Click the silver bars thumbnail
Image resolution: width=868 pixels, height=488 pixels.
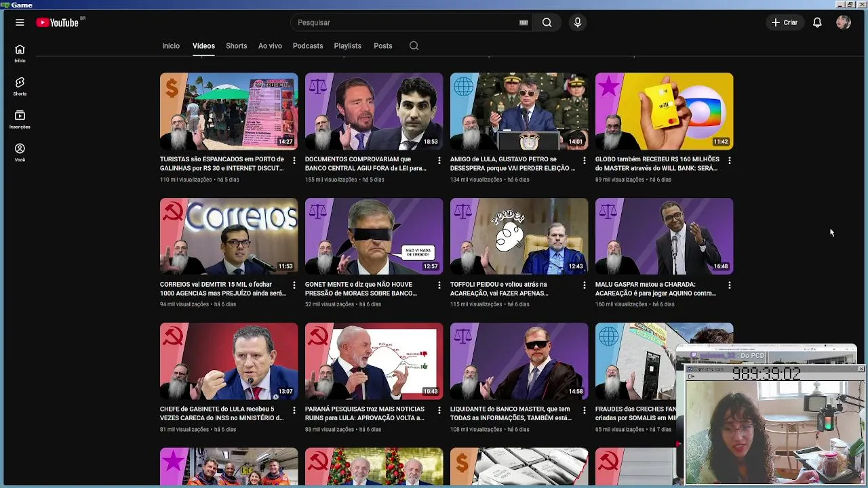[x=519, y=466]
